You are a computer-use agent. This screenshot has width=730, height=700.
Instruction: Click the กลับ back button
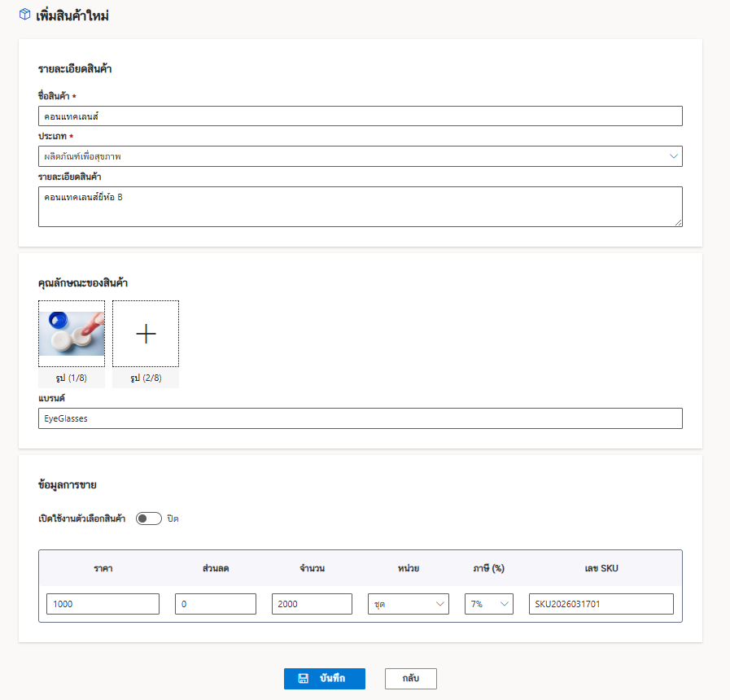click(411, 679)
